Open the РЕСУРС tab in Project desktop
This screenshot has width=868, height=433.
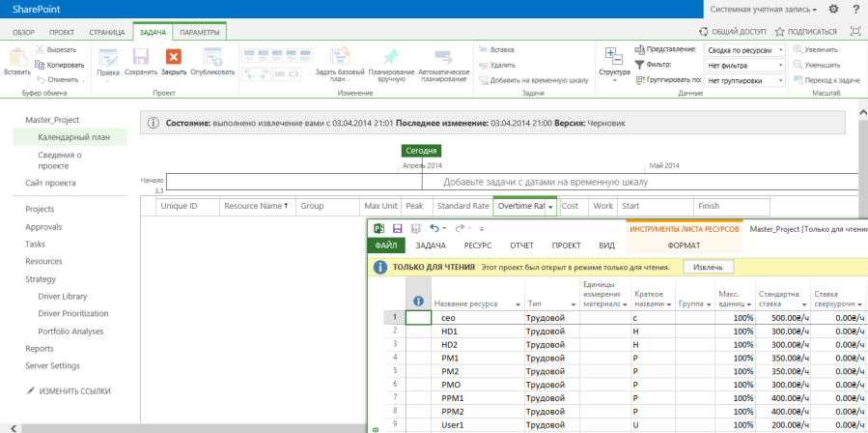coord(478,245)
